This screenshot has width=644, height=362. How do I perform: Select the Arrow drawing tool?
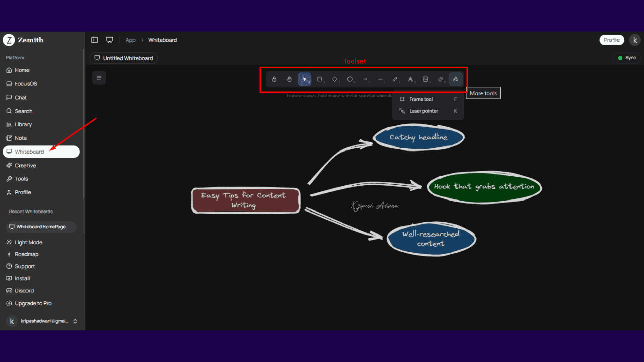pyautogui.click(x=365, y=79)
